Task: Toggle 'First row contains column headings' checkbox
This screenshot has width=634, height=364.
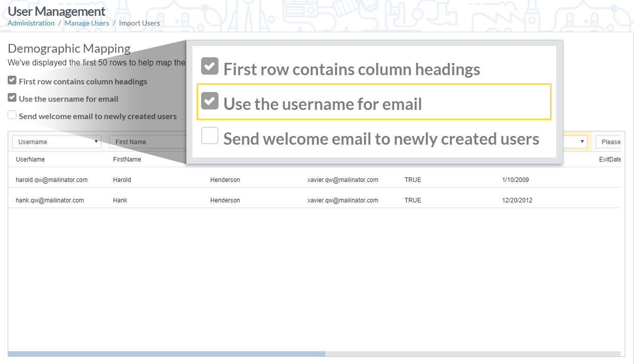Action: (x=12, y=81)
